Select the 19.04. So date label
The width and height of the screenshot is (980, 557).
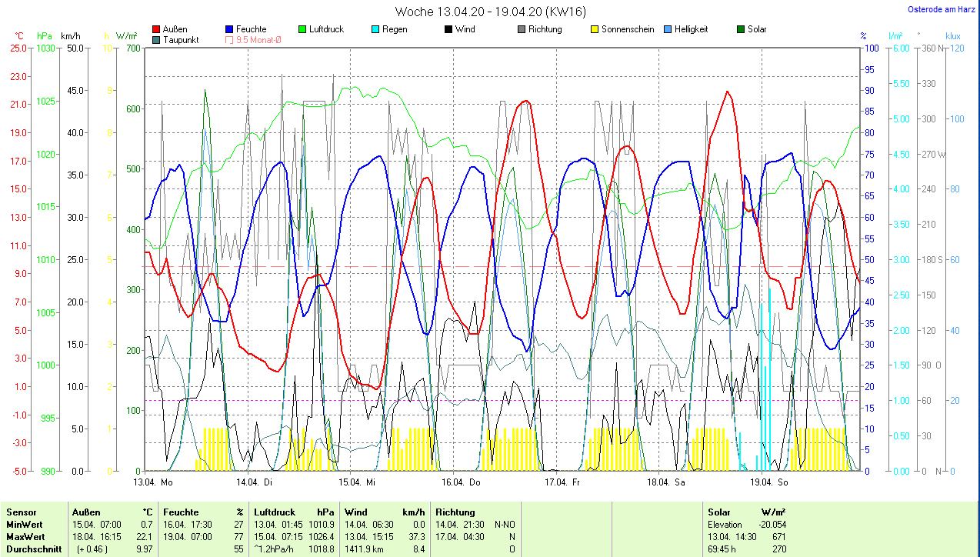(x=769, y=482)
